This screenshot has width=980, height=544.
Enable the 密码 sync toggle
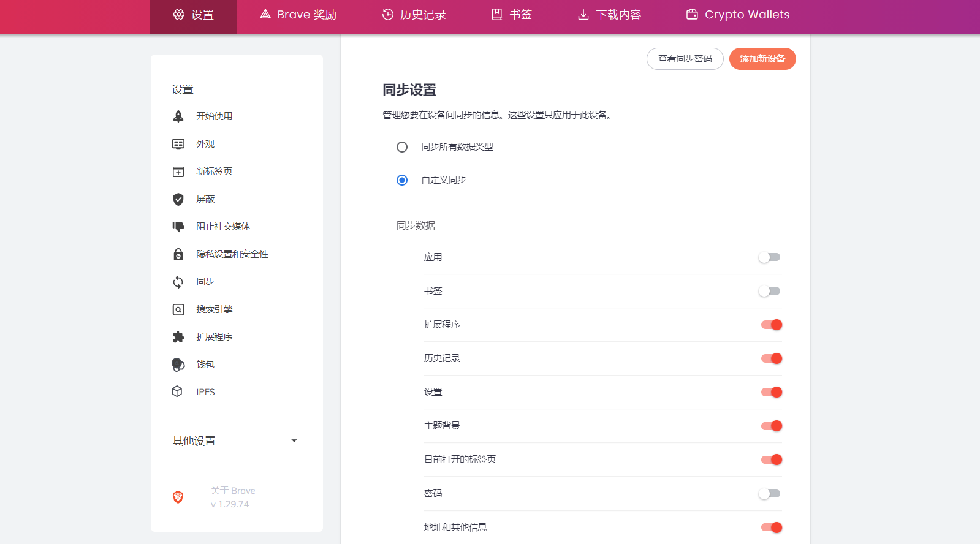pyautogui.click(x=770, y=494)
